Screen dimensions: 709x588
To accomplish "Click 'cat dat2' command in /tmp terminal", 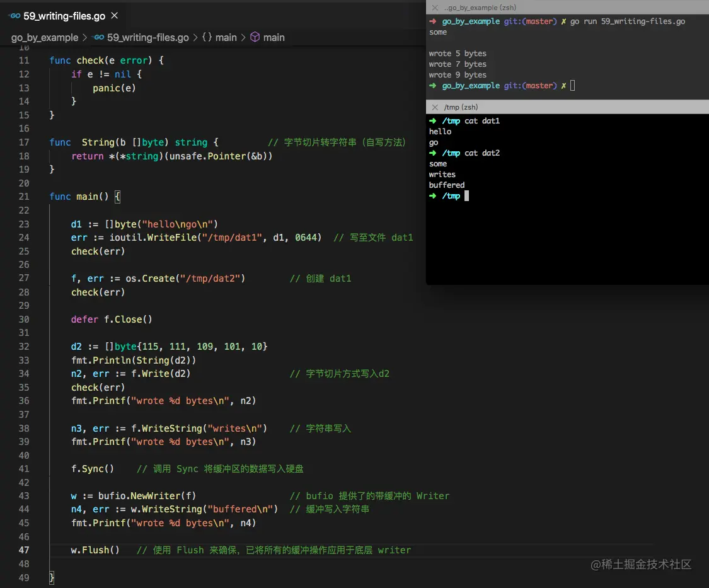I will [482, 153].
